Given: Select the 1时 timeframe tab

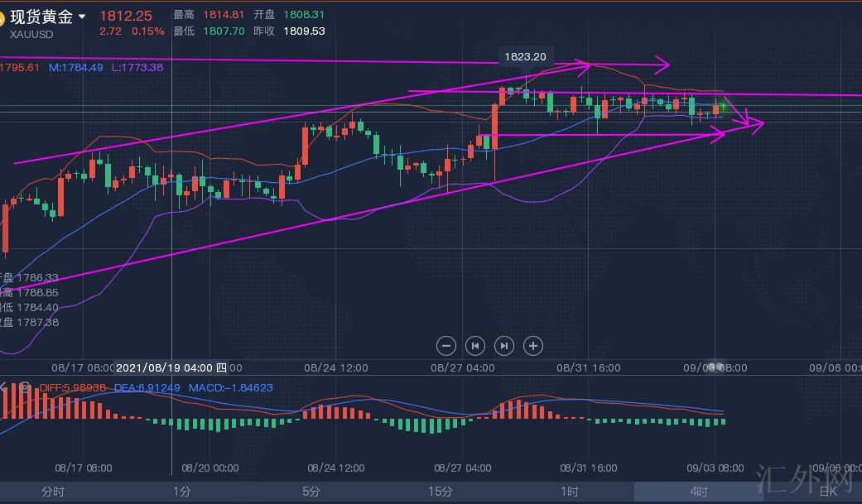Looking at the screenshot, I should 570,492.
